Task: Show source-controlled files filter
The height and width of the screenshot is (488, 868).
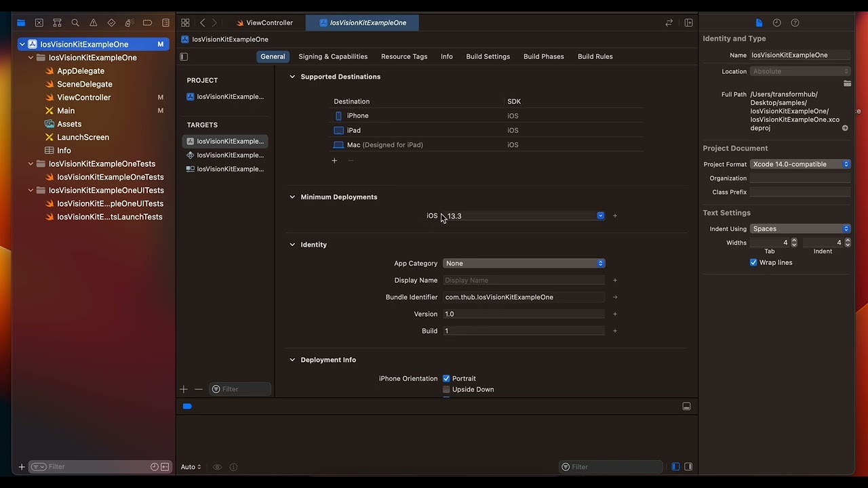Action: point(165,466)
